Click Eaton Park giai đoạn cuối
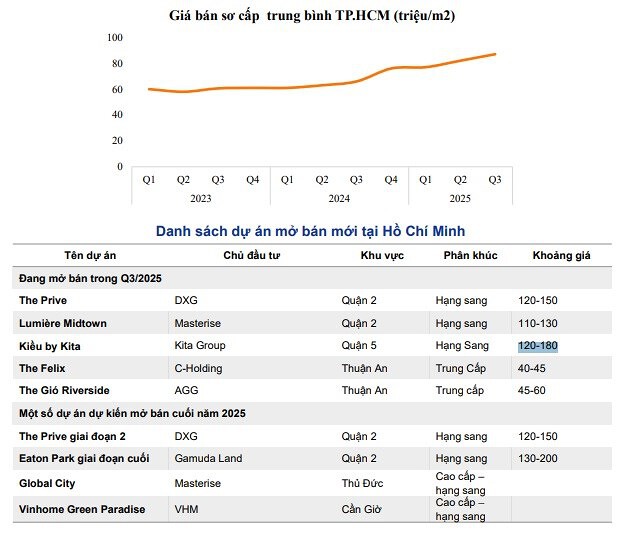The width and height of the screenshot is (619, 536). coord(84,458)
